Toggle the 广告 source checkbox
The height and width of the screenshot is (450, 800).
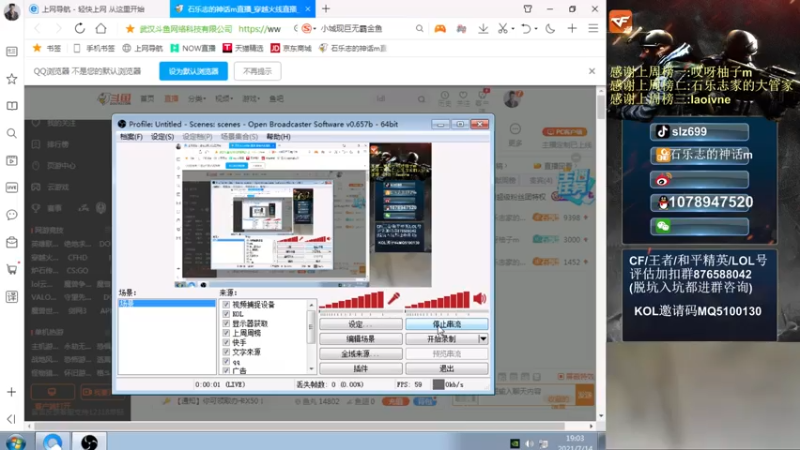(226, 370)
